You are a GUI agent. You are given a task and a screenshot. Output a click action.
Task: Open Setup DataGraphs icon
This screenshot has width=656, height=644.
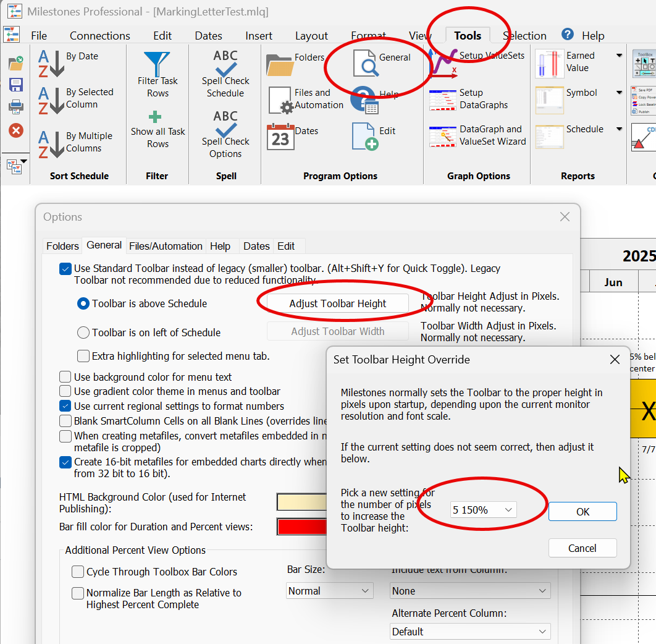click(442, 100)
